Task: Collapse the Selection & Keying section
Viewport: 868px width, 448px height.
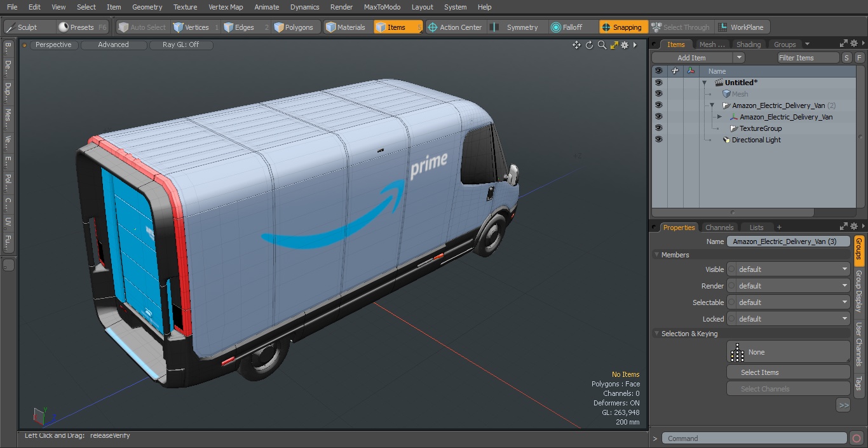Action: tap(656, 334)
